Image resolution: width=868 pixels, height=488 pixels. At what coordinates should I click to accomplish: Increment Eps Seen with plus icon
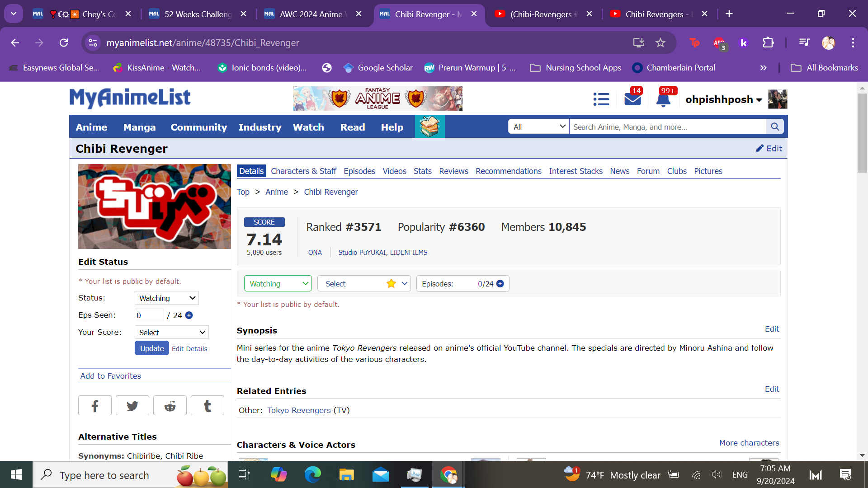pos(189,315)
